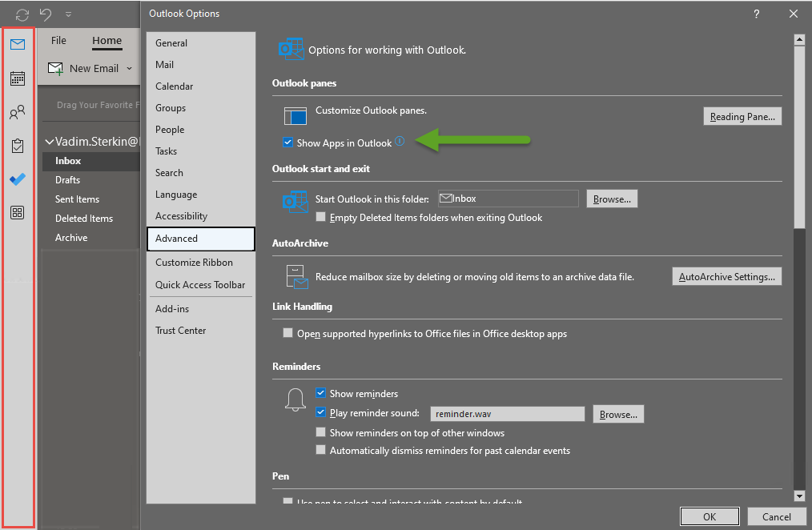Open the New Email dropdown arrow
This screenshot has height=530, width=812.
pyautogui.click(x=129, y=68)
